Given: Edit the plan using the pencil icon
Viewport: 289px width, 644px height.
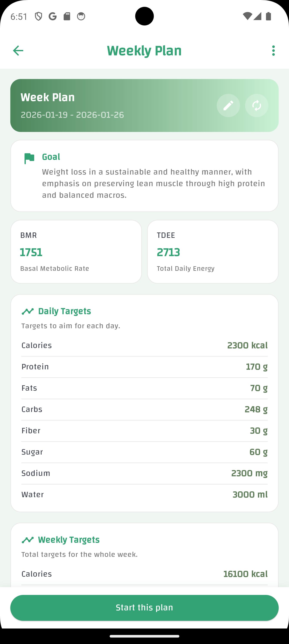Looking at the screenshot, I should point(228,105).
